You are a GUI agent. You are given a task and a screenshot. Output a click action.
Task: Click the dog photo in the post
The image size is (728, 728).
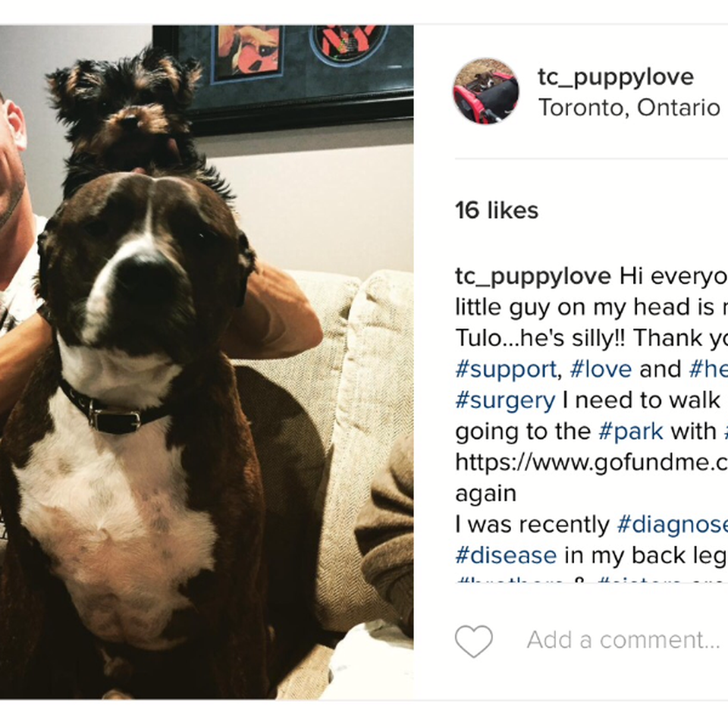pyautogui.click(x=206, y=362)
